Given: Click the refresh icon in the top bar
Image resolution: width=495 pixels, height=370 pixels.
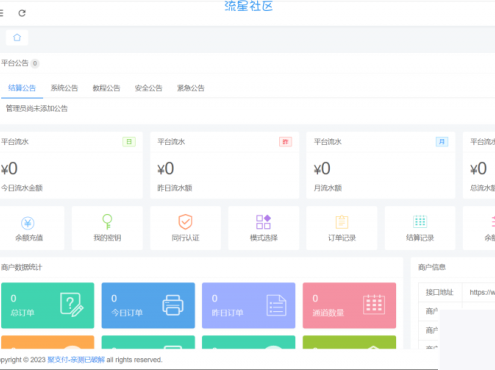Looking at the screenshot, I should point(22,13).
